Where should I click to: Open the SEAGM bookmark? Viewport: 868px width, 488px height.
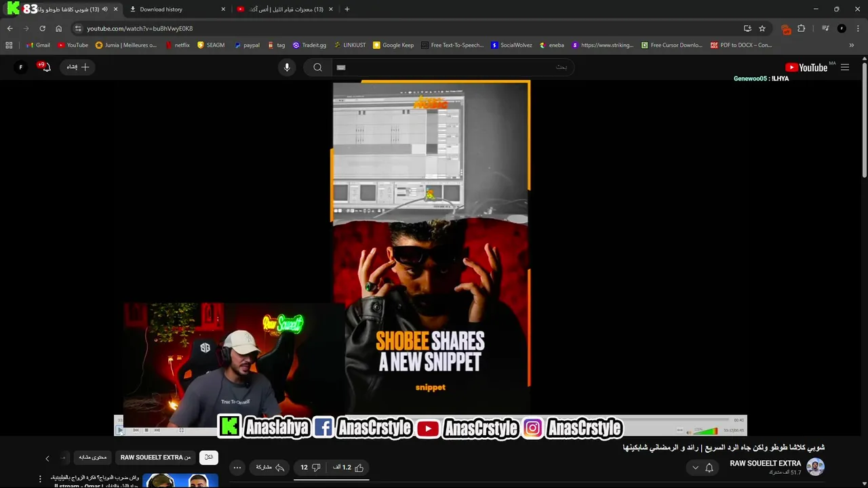[211, 45]
